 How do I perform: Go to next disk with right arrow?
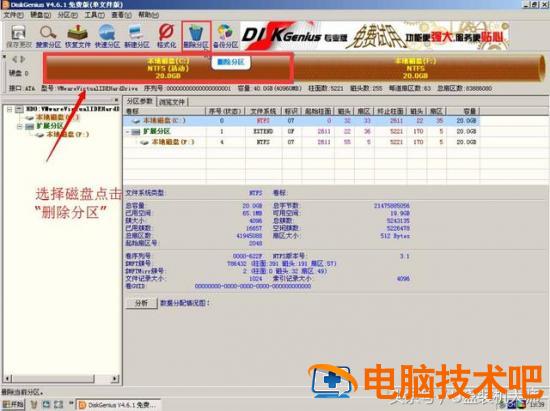pos(22,59)
